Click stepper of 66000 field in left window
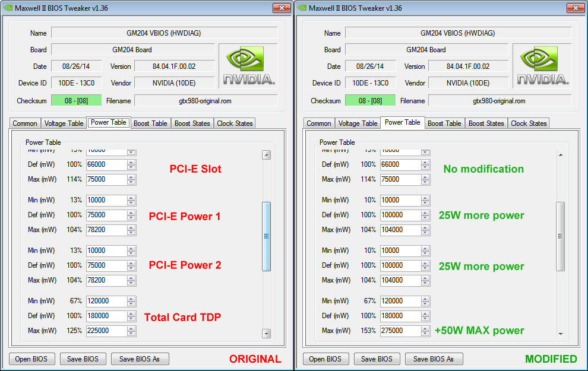This screenshot has height=371, width=588. (131, 164)
